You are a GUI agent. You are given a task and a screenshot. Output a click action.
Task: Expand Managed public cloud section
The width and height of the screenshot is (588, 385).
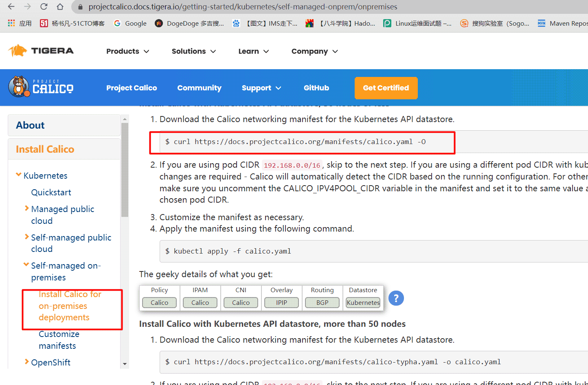click(26, 208)
